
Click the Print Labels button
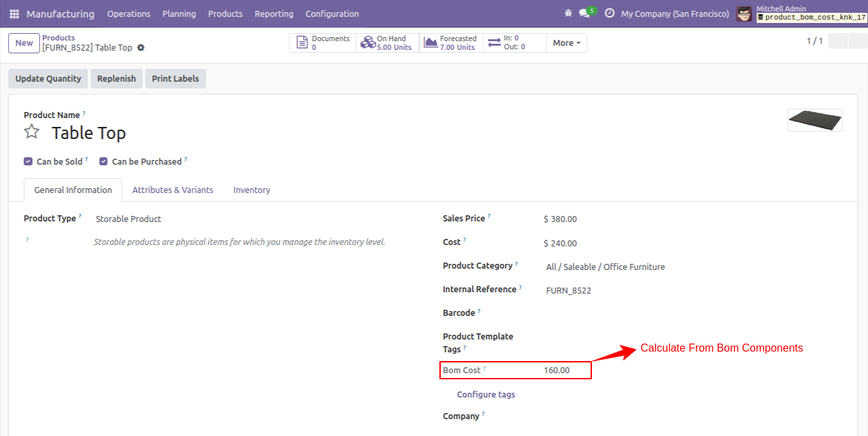point(175,78)
